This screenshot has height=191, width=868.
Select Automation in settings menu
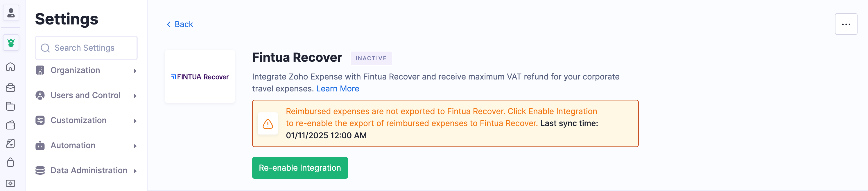pos(73,146)
